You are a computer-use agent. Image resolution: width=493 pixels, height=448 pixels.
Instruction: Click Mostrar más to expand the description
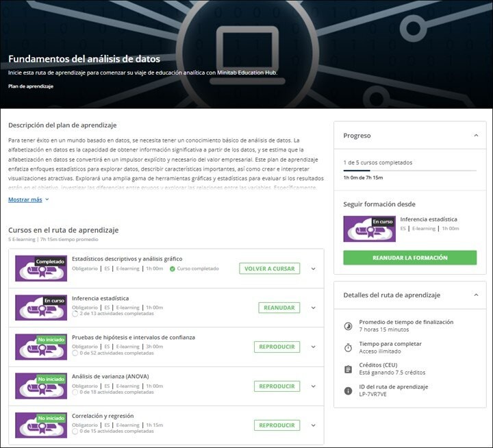28,200
